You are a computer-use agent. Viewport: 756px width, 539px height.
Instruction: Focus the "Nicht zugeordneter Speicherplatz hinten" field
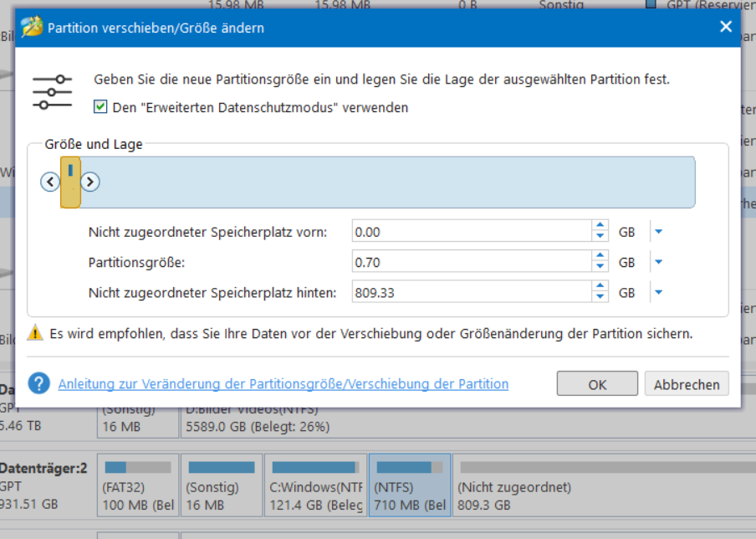tap(472, 292)
